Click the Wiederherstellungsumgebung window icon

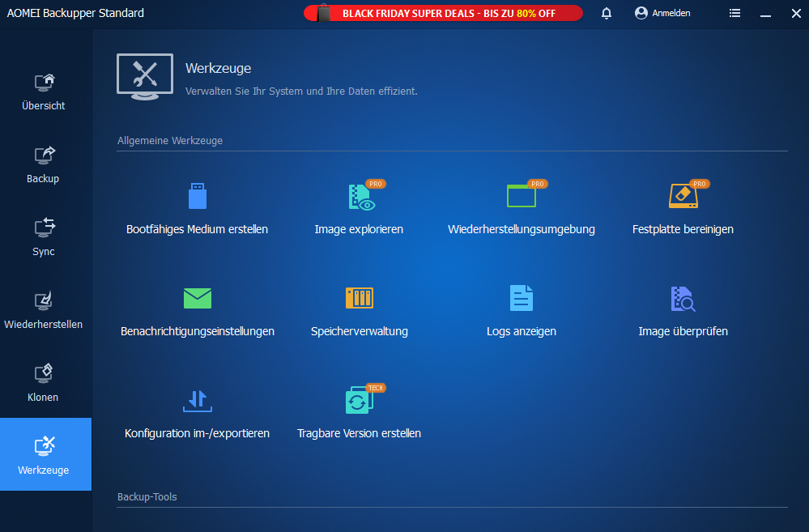521,196
